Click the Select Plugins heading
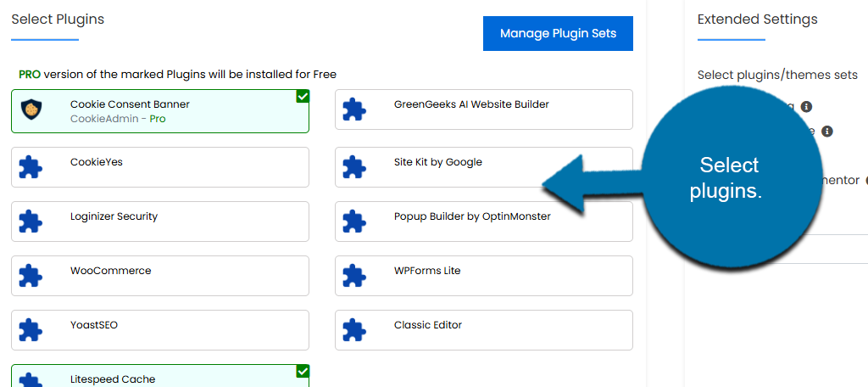868x387 pixels. 58,20
